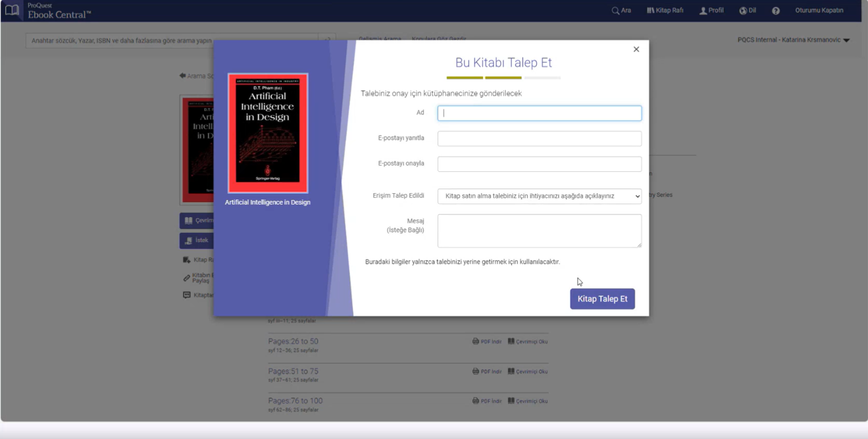Open the Dil language selector
The image size is (868, 439).
point(747,10)
